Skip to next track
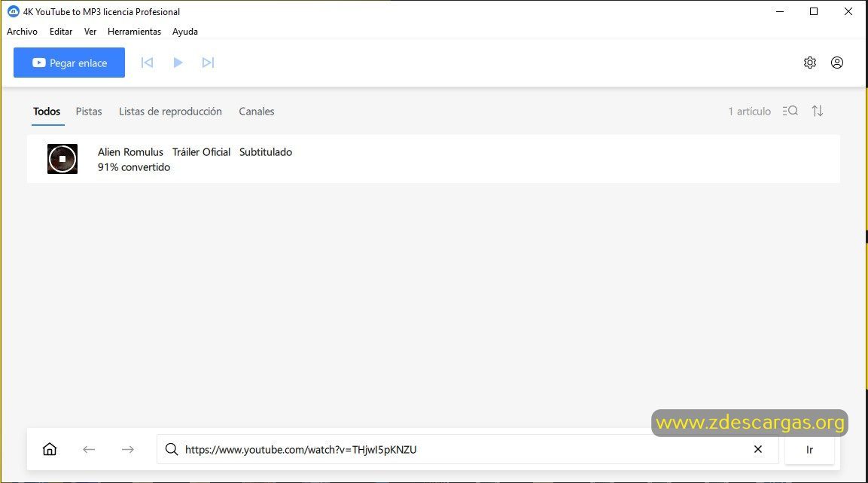This screenshot has width=868, height=483. click(x=208, y=63)
